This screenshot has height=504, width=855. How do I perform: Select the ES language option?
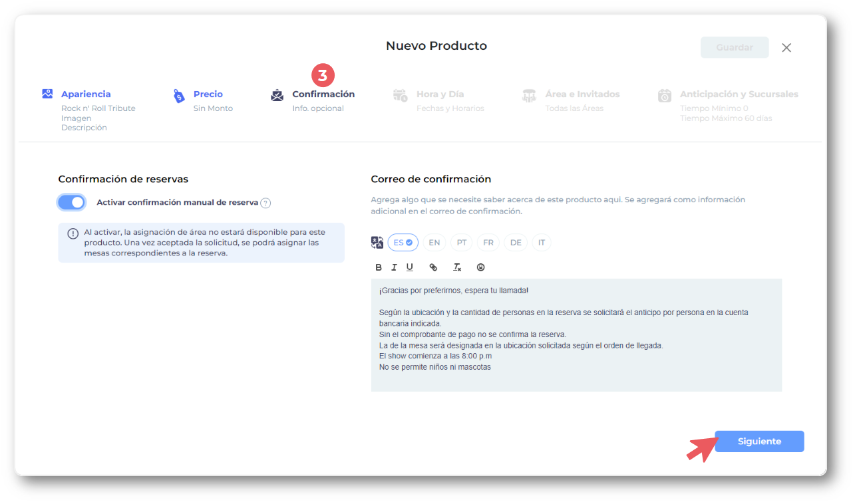[x=403, y=243]
